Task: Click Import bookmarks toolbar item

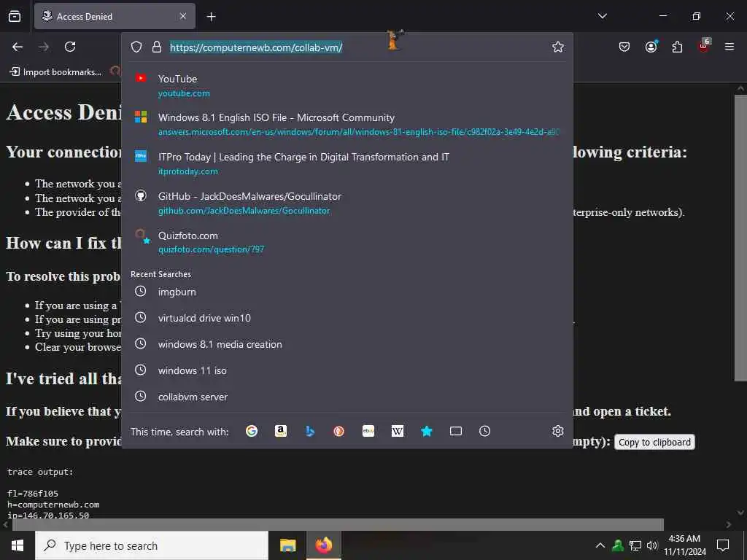Action: (x=55, y=72)
